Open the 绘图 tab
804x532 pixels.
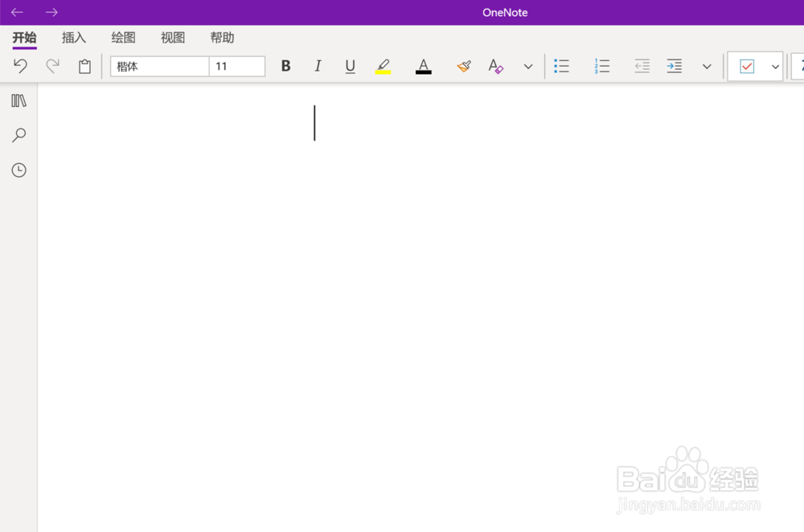coord(123,38)
